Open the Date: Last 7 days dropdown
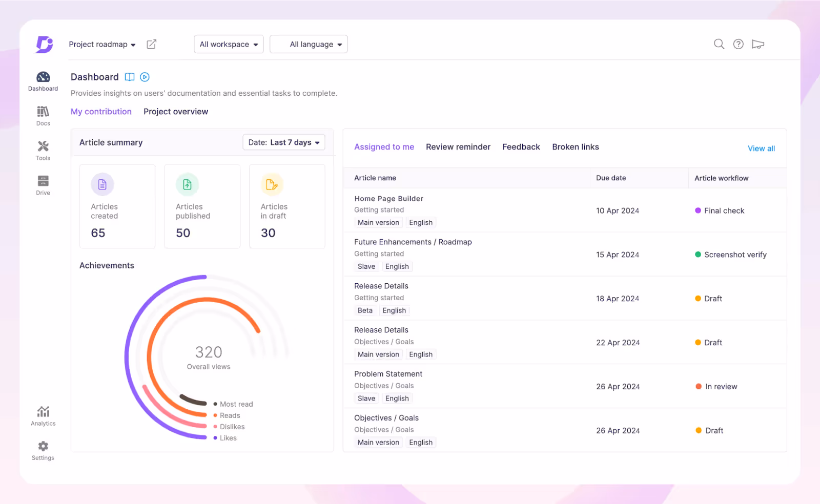The image size is (820, 504). click(x=284, y=142)
